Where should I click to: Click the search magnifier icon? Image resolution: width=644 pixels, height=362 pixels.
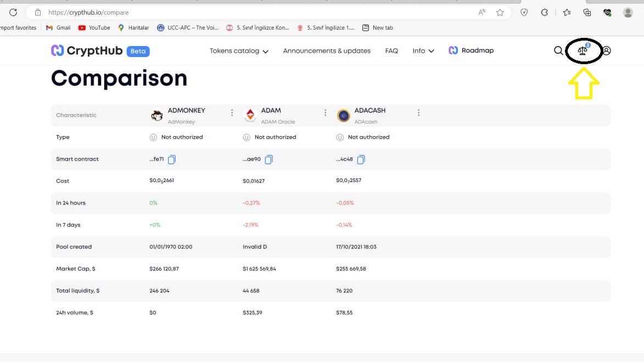tap(558, 50)
